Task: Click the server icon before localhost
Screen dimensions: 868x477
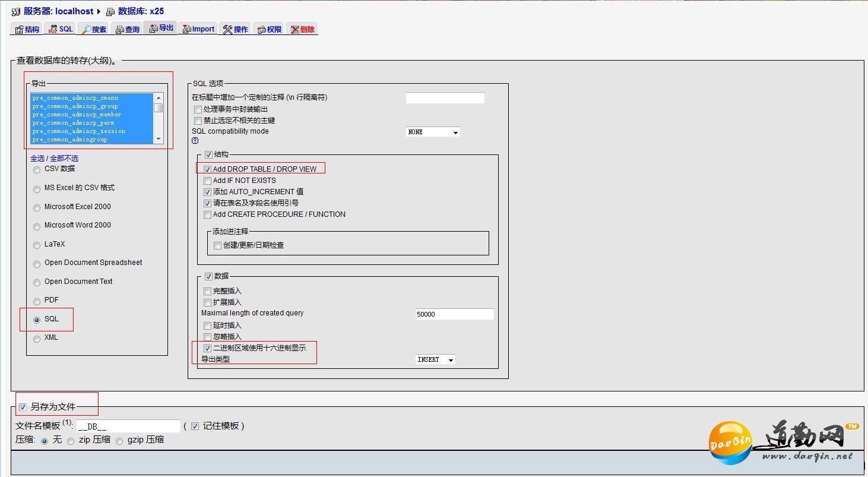Action: tap(16, 11)
